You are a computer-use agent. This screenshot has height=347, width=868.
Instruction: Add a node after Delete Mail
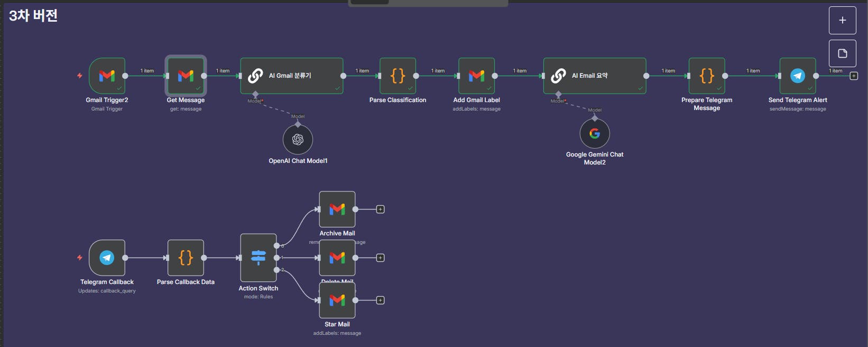(x=380, y=258)
